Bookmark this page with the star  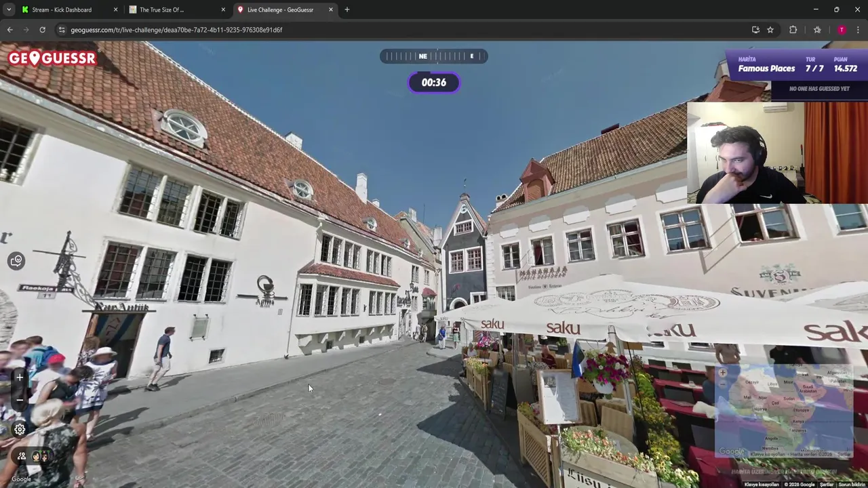[770, 30]
